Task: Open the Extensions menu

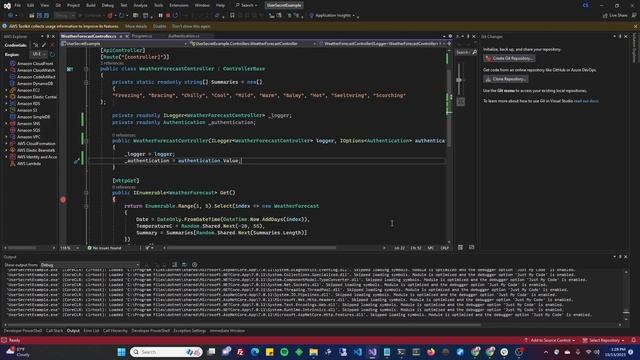Action: pyautogui.click(x=179, y=5)
